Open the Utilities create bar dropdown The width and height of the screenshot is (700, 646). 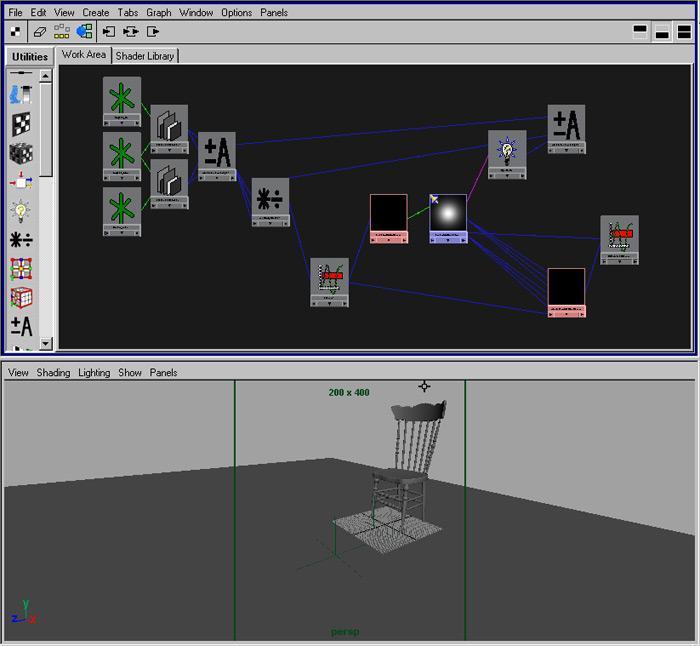pos(30,57)
